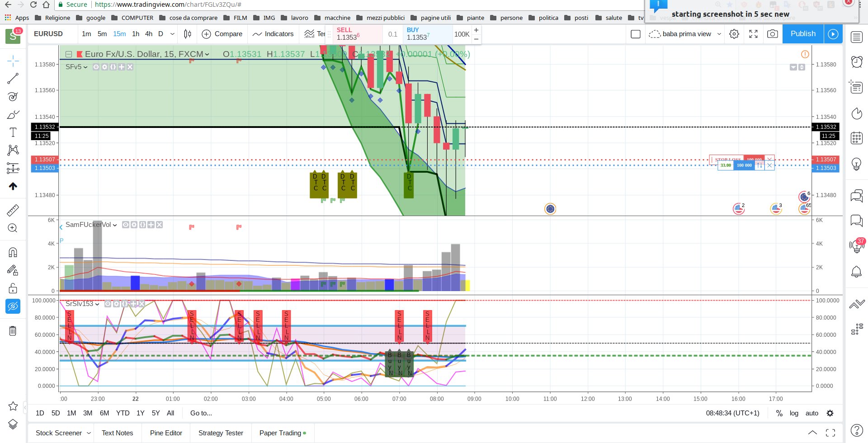Click the EURUSD symbol search field
The width and height of the screenshot is (868, 443).
pos(48,34)
